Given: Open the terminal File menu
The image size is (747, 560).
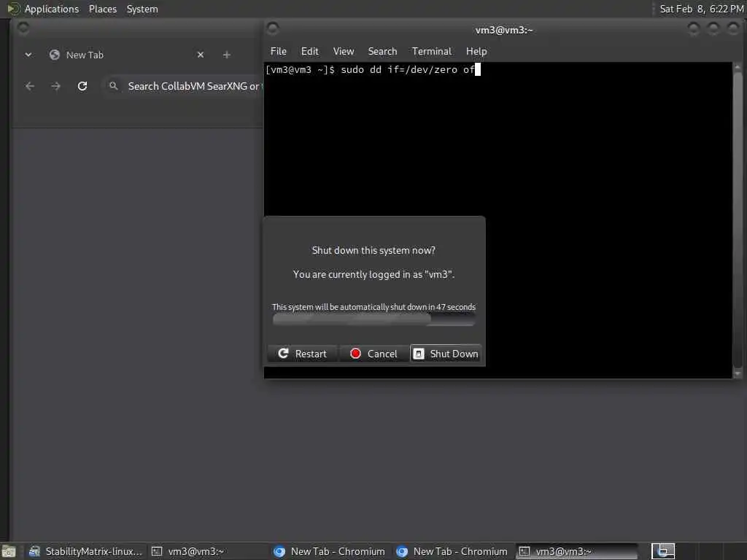Looking at the screenshot, I should click(x=278, y=52).
